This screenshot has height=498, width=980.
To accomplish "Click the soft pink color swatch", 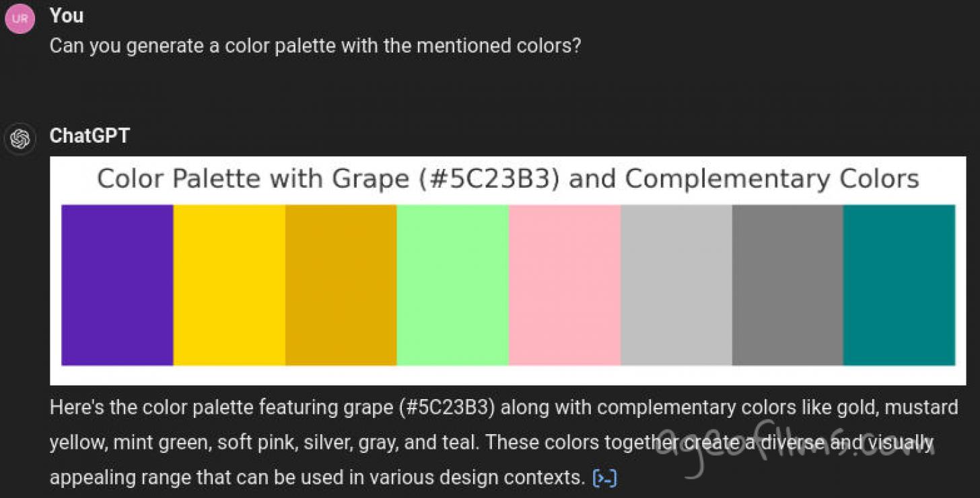I will coord(564,285).
